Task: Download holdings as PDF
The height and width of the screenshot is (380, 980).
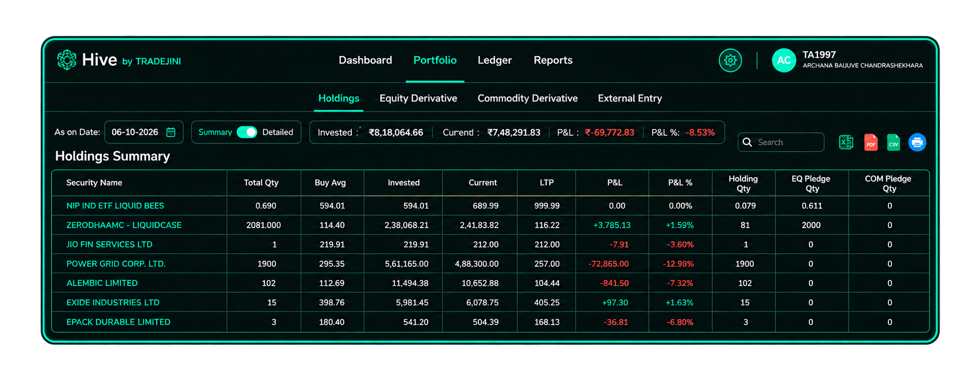Action: [x=871, y=142]
